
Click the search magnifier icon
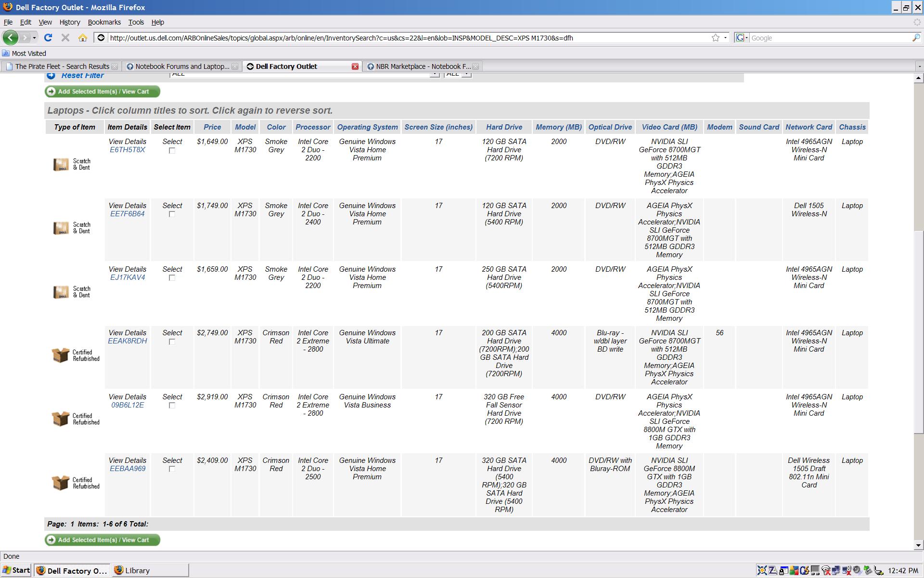916,38
